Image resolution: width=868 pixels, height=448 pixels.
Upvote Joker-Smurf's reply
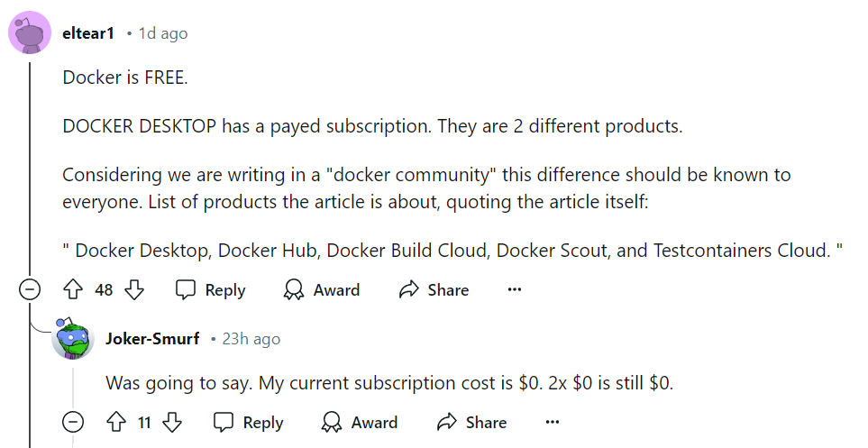point(116,422)
